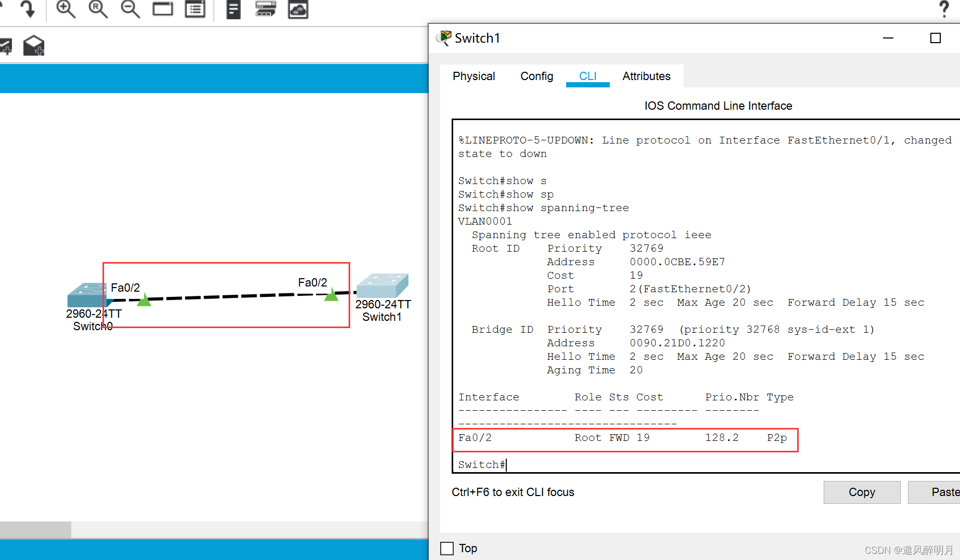
Task: Click the activity wizard document icon
Action: [234, 9]
